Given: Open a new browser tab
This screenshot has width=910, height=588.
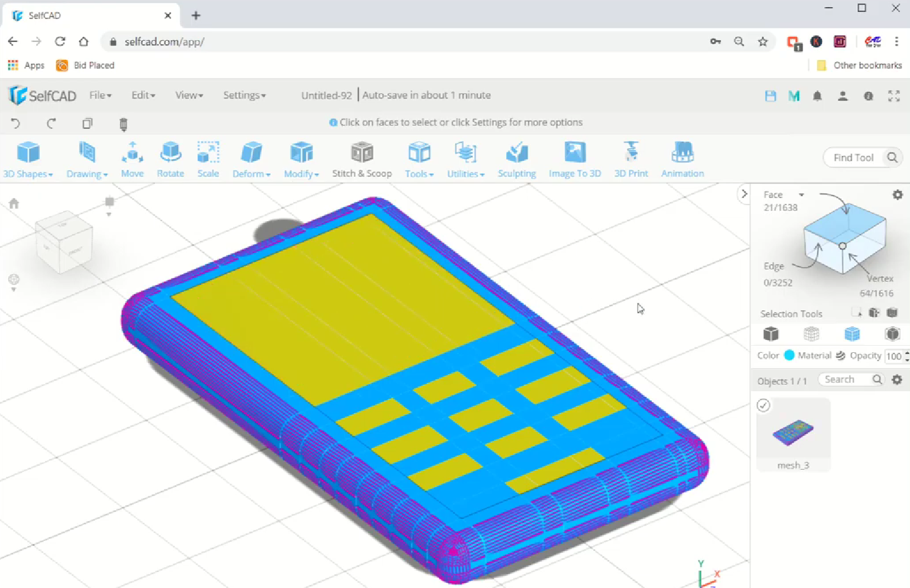Looking at the screenshot, I should [196, 15].
